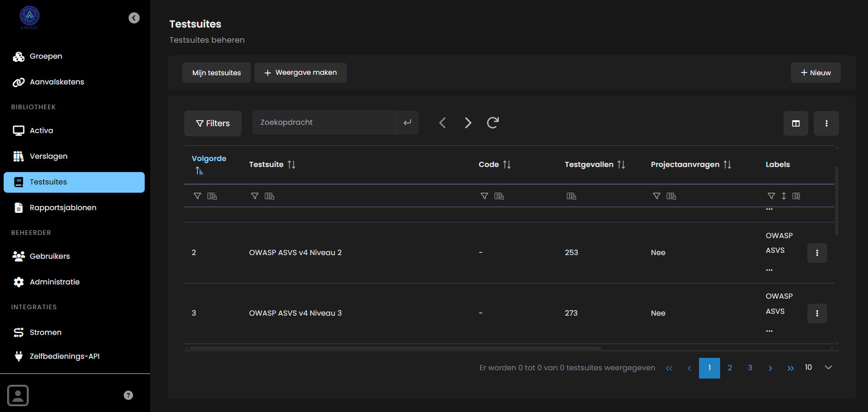Switch to the Mijn testsuites view
The image size is (868, 412).
(216, 72)
